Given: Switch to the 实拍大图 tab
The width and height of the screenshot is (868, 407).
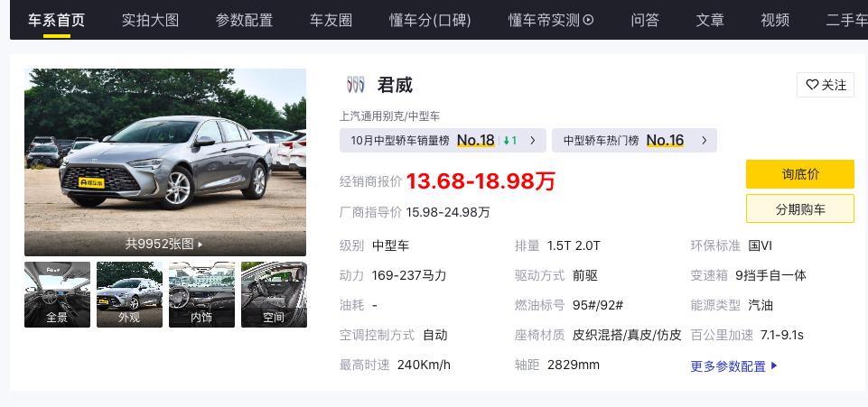Looking at the screenshot, I should [x=151, y=21].
